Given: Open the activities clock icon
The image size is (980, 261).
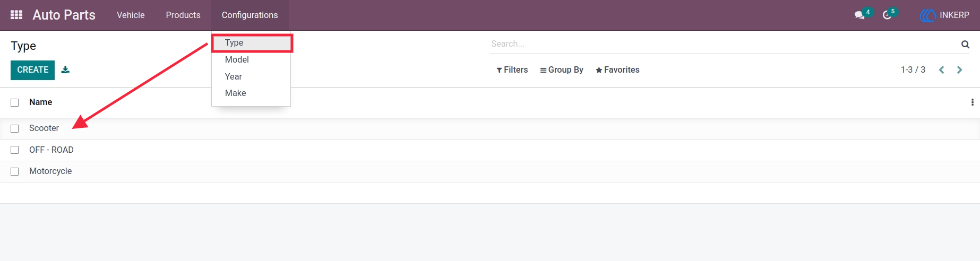Looking at the screenshot, I should (x=887, y=15).
